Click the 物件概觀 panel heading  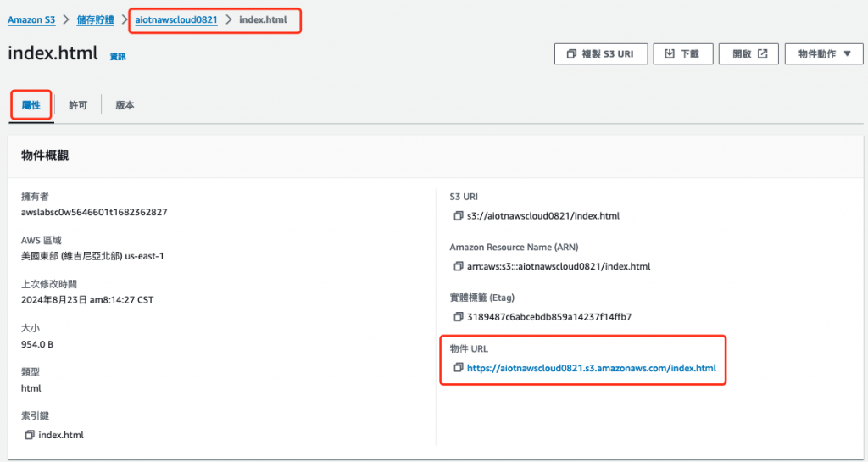45,156
